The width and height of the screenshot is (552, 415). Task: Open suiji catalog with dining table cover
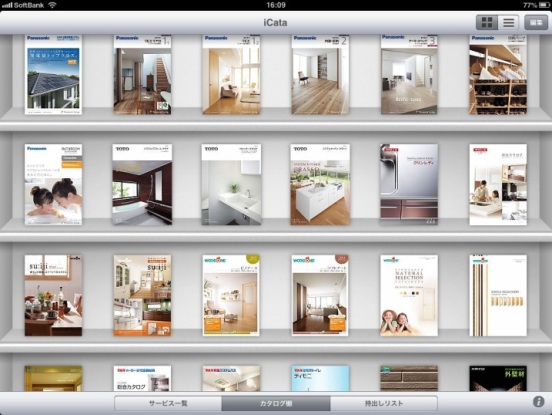(x=54, y=295)
